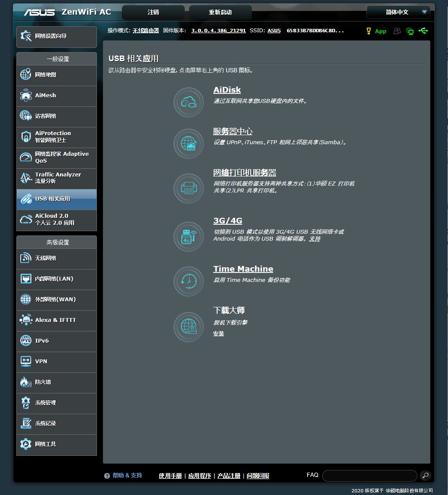The width and height of the screenshot is (448, 495).
Task: Open 无线网络 wireless settings
Action: pyautogui.click(x=56, y=258)
